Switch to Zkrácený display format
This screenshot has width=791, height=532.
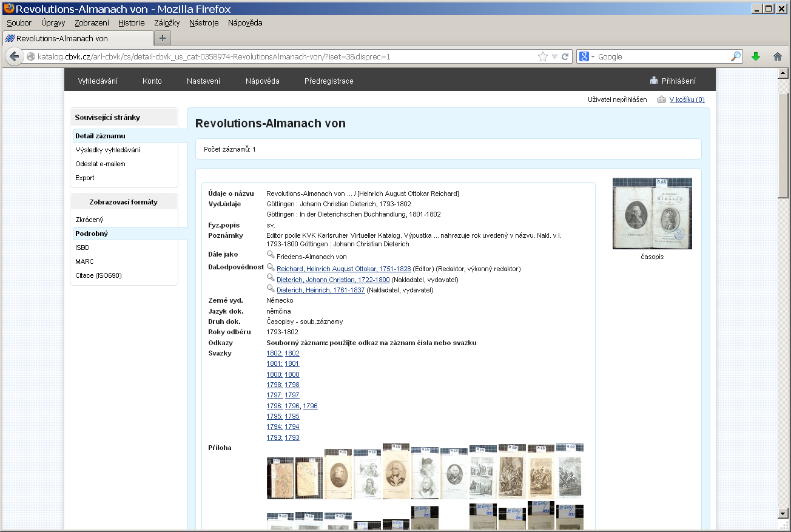(x=89, y=220)
